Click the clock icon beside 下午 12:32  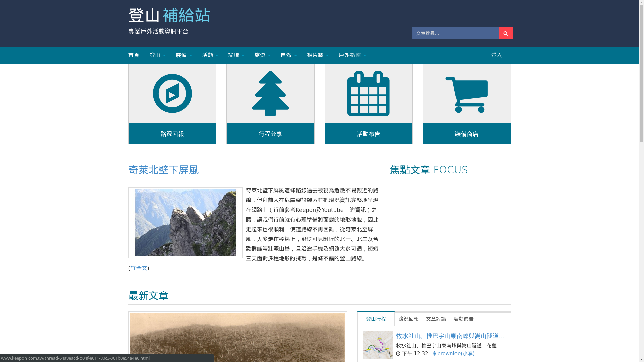[x=398, y=354]
